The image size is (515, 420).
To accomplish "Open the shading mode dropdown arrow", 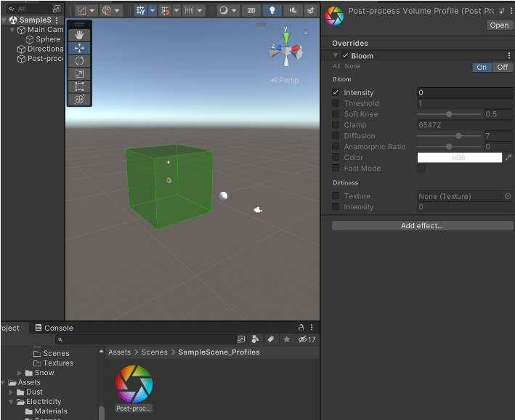I will click(92, 10).
